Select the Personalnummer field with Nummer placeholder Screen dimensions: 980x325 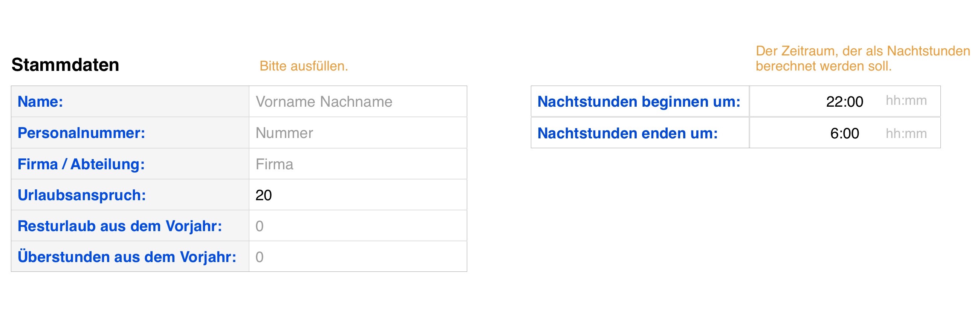click(x=358, y=133)
